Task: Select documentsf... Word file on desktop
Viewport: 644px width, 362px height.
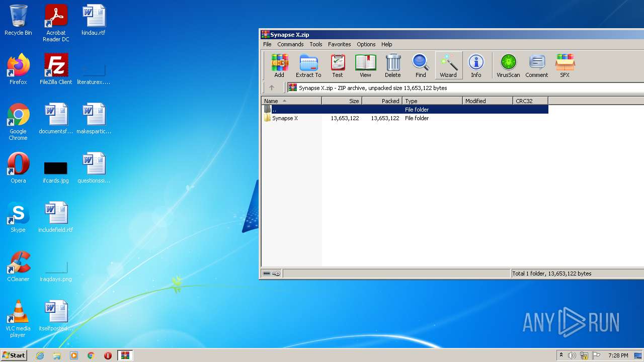Action: [56, 119]
